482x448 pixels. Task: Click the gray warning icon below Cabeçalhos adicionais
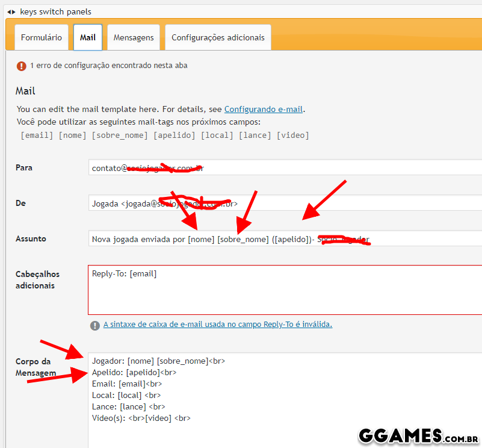95,325
